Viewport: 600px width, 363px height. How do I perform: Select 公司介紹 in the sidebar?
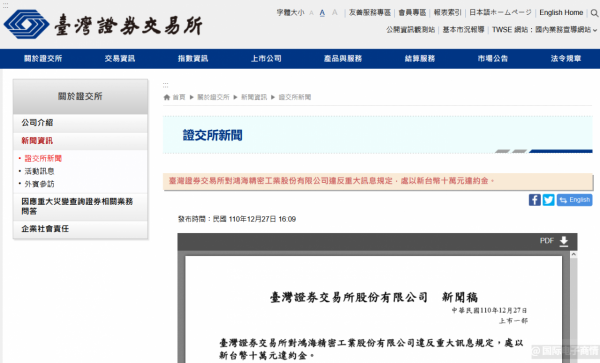[80, 123]
